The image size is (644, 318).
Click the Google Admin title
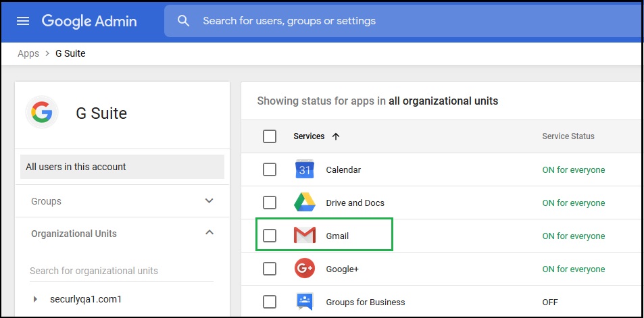click(89, 21)
